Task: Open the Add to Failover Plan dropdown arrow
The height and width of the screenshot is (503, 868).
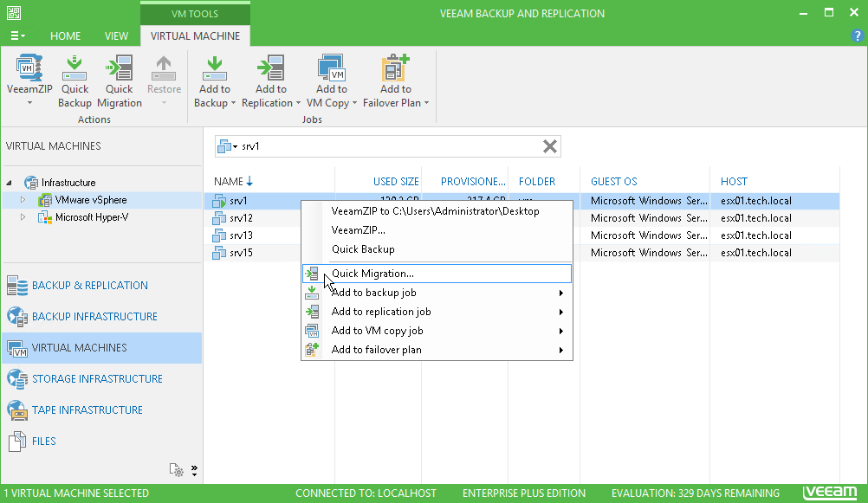Action: pos(426,104)
